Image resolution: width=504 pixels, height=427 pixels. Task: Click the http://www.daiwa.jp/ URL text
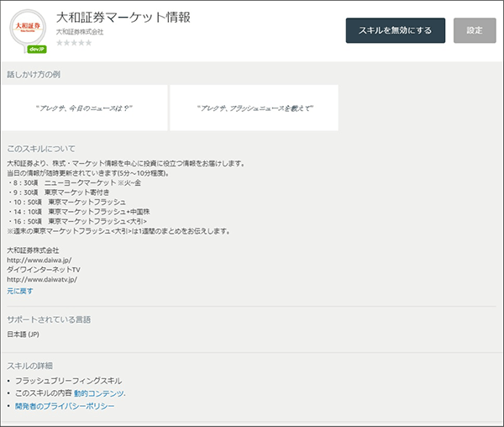click(x=39, y=260)
